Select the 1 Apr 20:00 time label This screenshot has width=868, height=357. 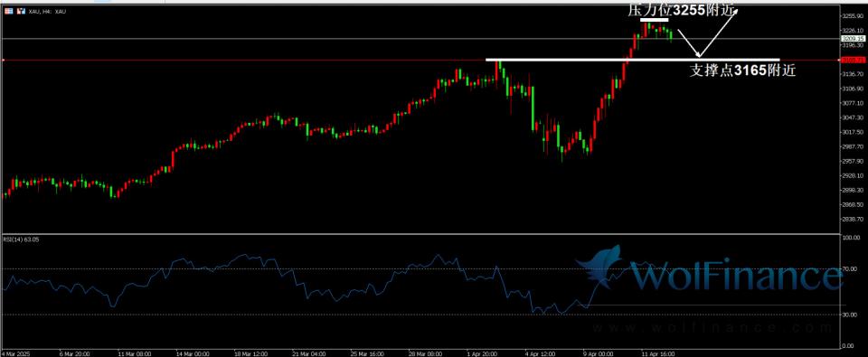(483, 352)
